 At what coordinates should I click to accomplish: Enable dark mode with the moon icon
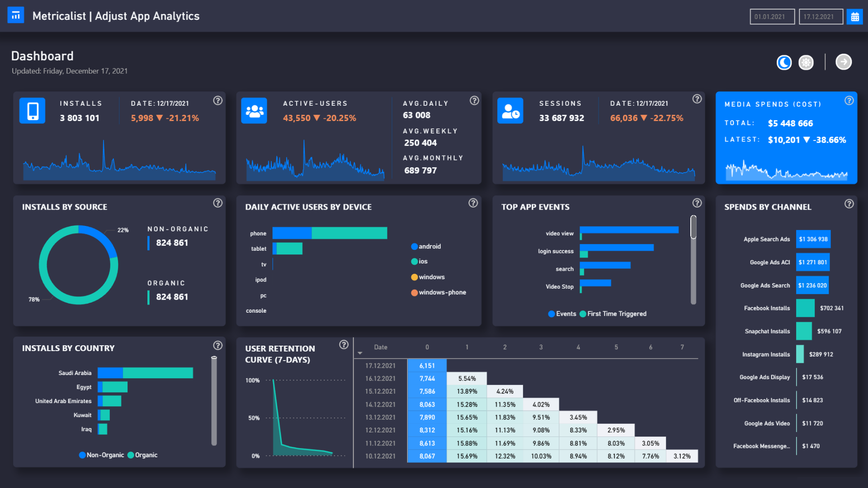coord(784,62)
